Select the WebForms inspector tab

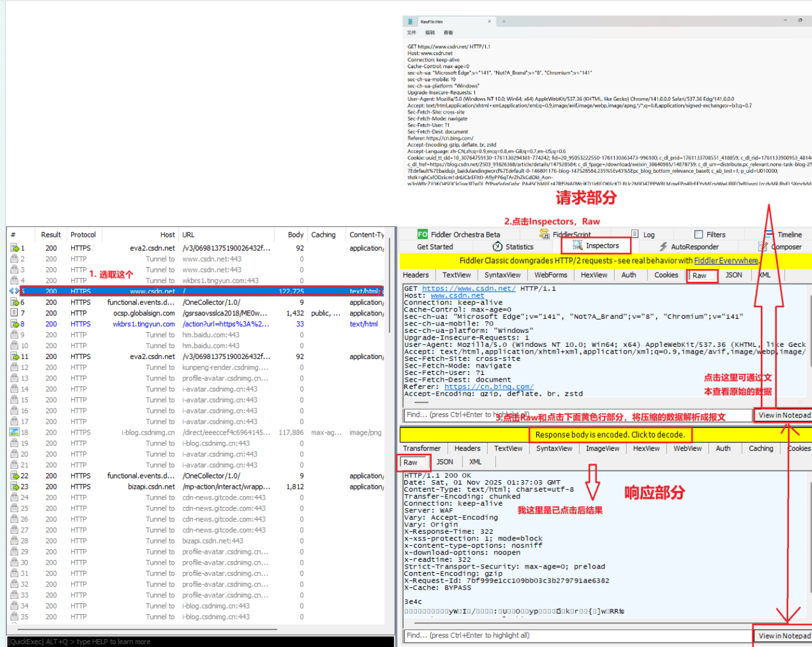click(551, 275)
